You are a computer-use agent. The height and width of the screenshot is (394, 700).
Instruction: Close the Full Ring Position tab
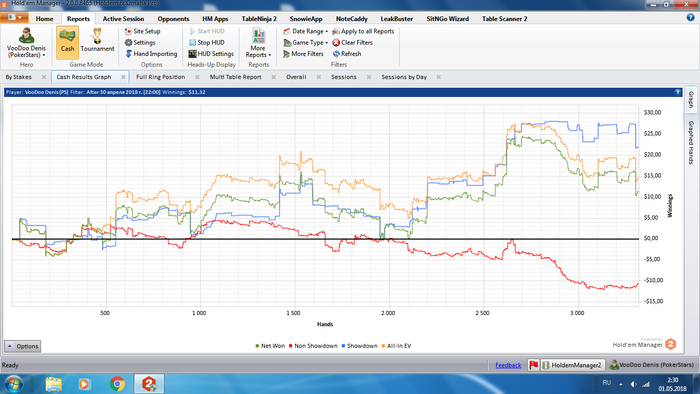click(197, 77)
